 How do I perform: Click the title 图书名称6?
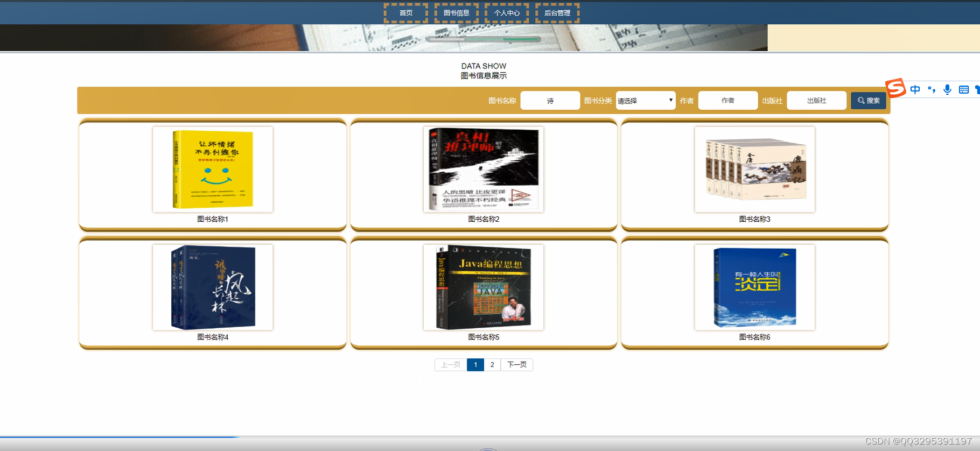coord(754,337)
